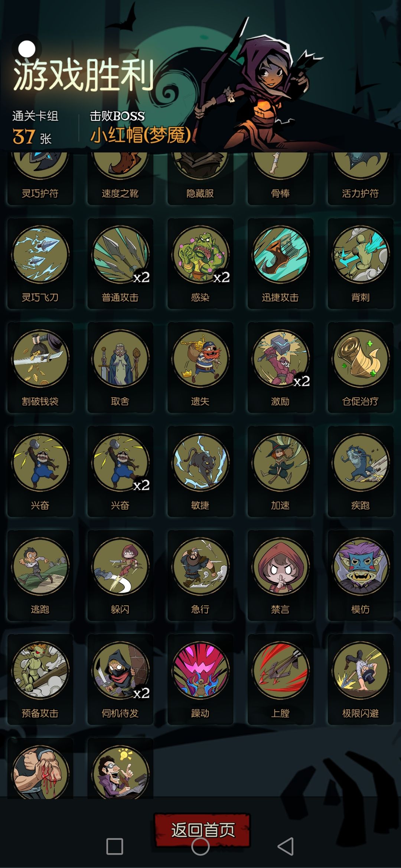Open the 敏捷 panther card

200,471
